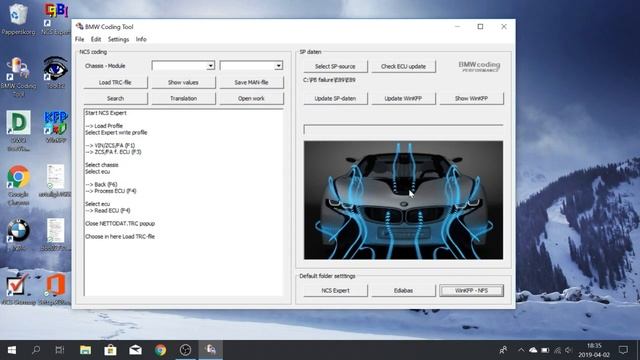Click the Update SP-daten button

335,98
